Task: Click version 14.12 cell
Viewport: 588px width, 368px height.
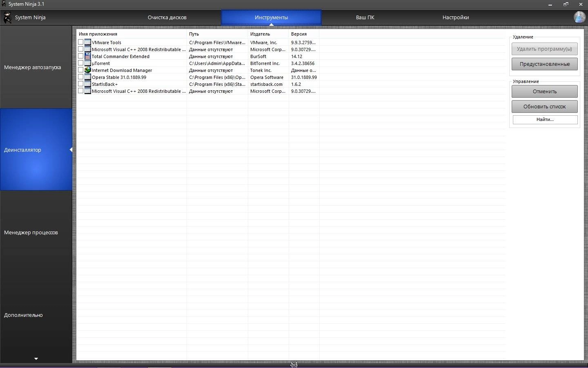Action: 296,56
